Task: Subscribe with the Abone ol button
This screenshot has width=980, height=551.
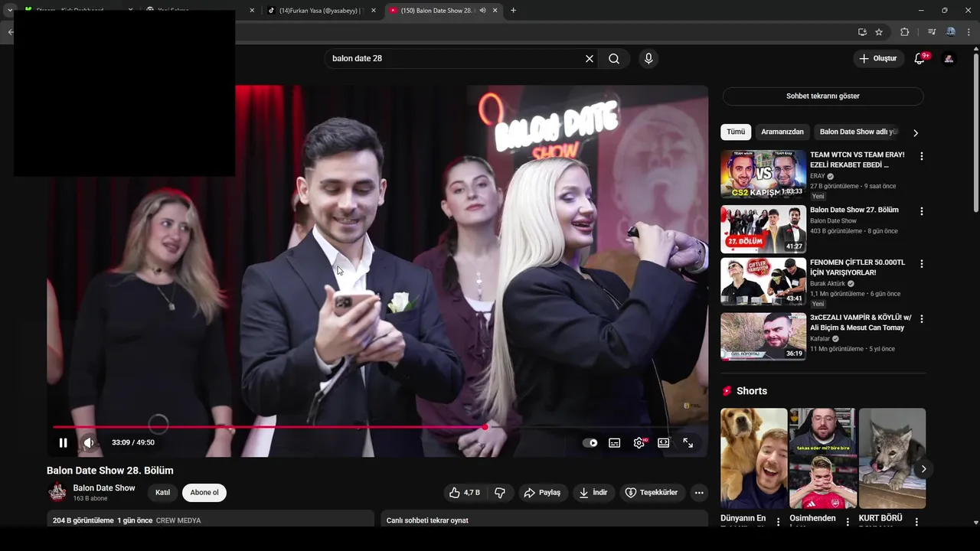Action: coord(204,493)
